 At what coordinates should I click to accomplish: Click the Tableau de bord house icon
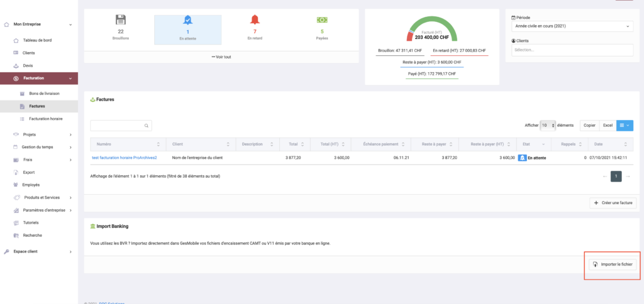click(16, 40)
